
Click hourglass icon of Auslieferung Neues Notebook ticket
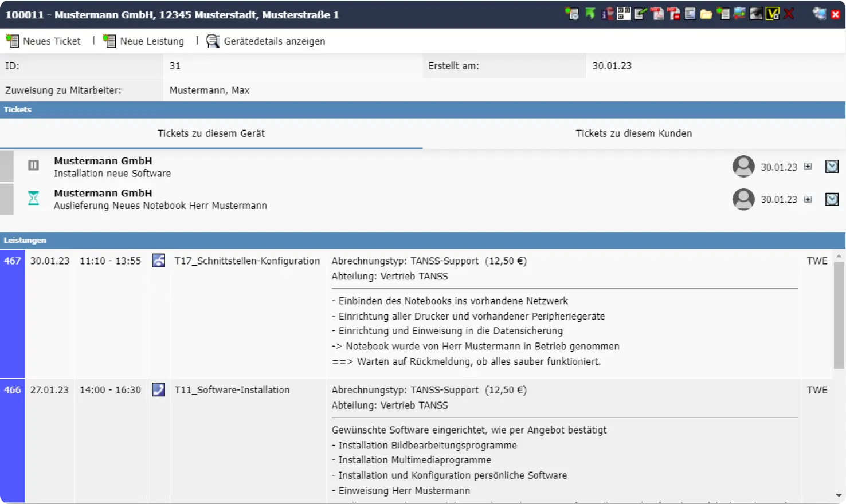(x=33, y=198)
